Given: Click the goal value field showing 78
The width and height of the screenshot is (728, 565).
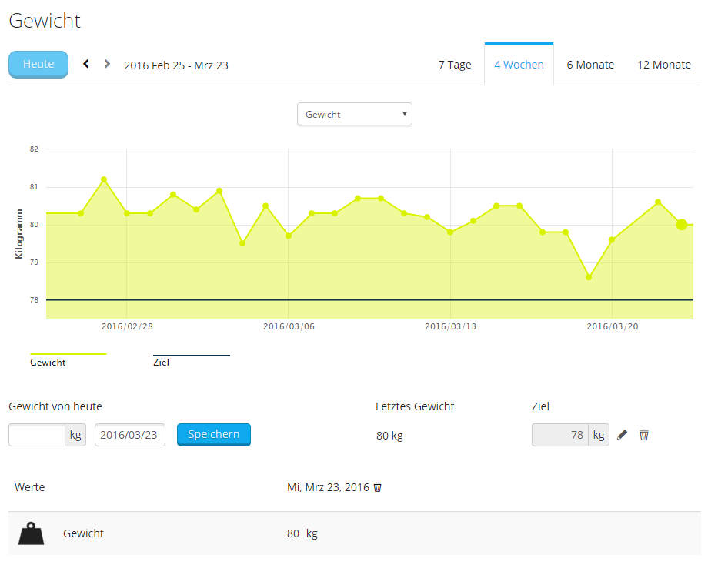Looking at the screenshot, I should point(560,435).
